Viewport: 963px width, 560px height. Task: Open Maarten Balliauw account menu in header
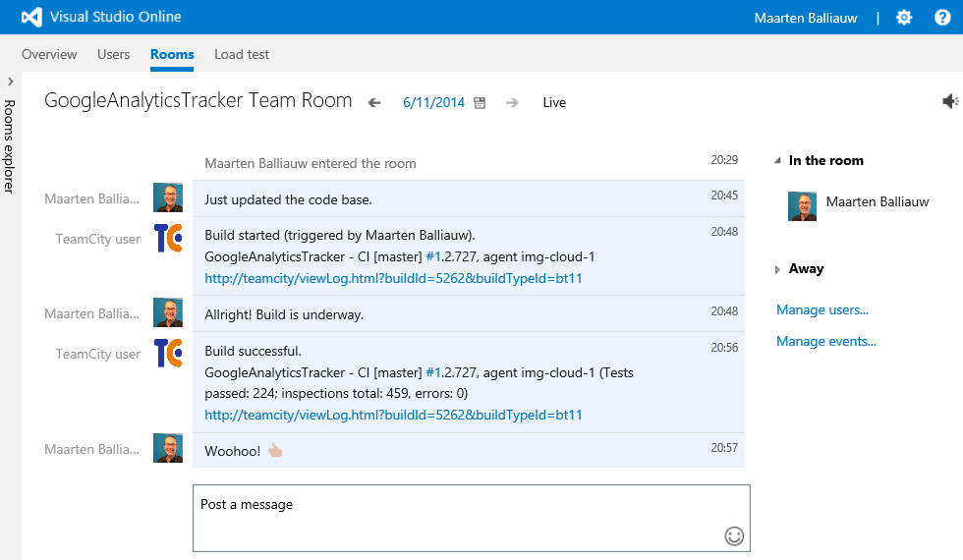[806, 18]
